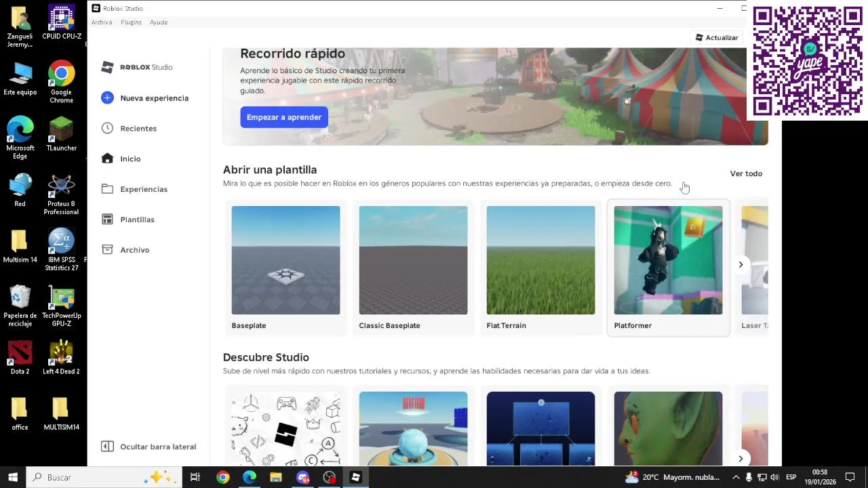Viewport: 868px width, 488px height.
Task: Click Abrir una plantilla heading
Action: coord(270,170)
